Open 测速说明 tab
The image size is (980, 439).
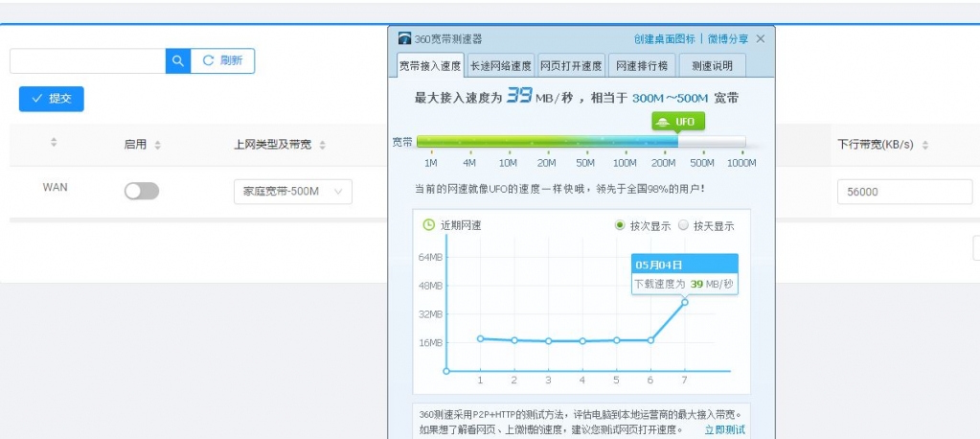click(x=713, y=66)
